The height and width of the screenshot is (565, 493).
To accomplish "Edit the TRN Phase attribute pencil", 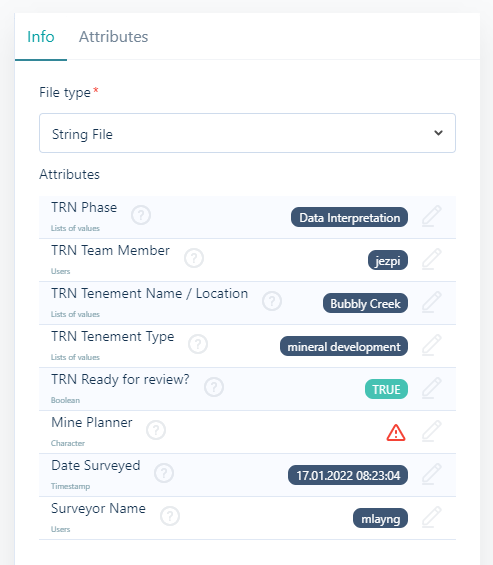I will tap(431, 216).
